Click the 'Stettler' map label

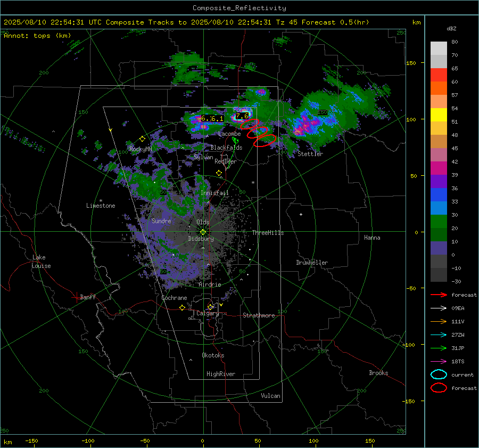(x=310, y=154)
